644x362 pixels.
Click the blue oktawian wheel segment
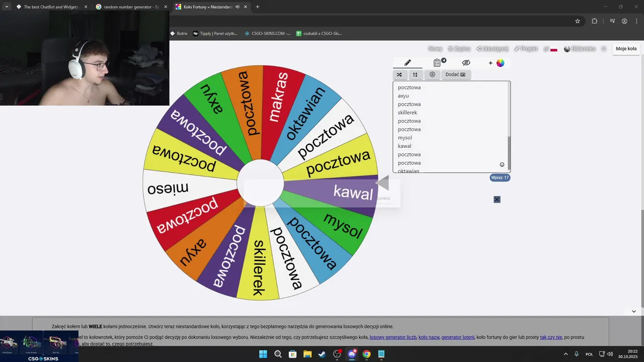pos(305,113)
